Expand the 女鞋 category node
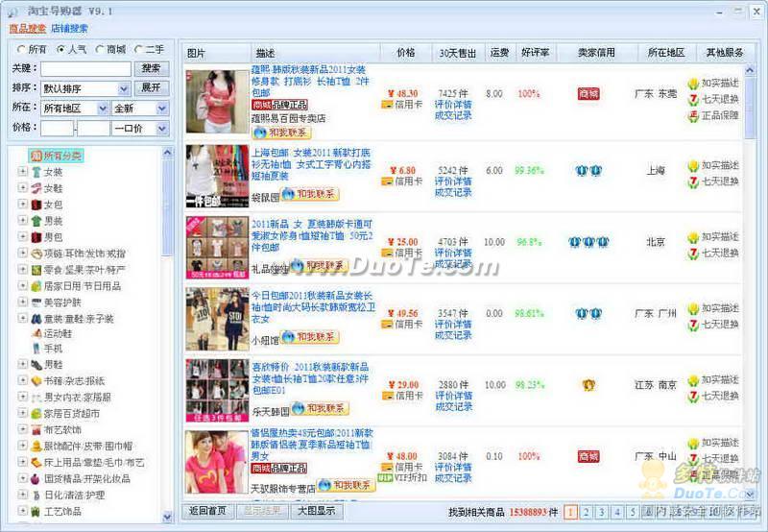Image resolution: width=768 pixels, height=532 pixels. pyautogui.click(x=22, y=187)
